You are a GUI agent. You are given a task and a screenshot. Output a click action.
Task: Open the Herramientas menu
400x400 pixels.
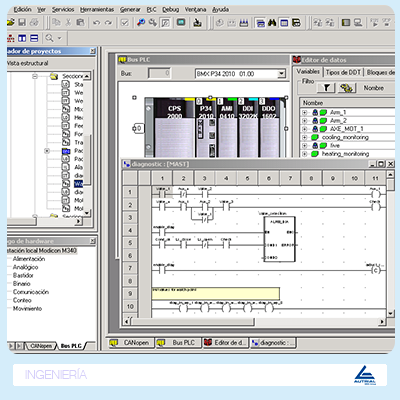coord(97,10)
